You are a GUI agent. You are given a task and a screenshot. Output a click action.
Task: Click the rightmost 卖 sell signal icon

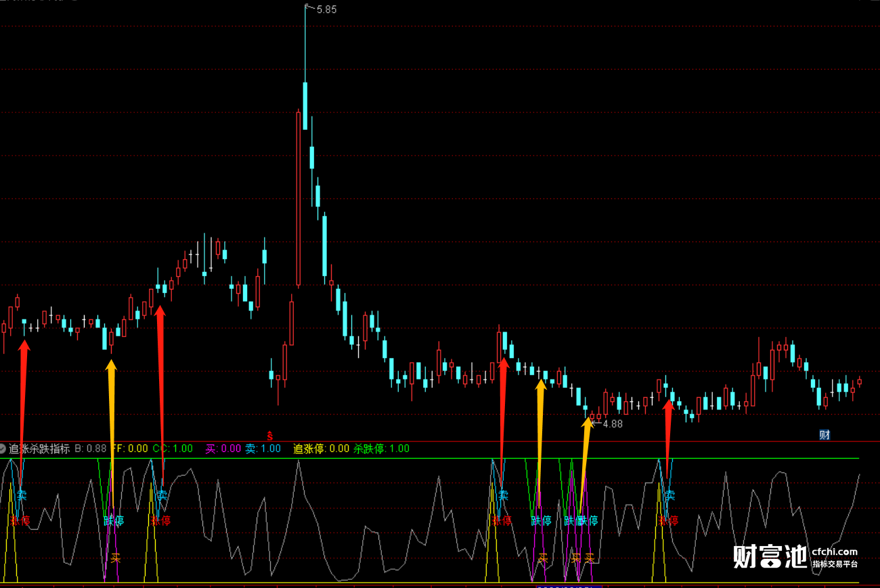669,495
